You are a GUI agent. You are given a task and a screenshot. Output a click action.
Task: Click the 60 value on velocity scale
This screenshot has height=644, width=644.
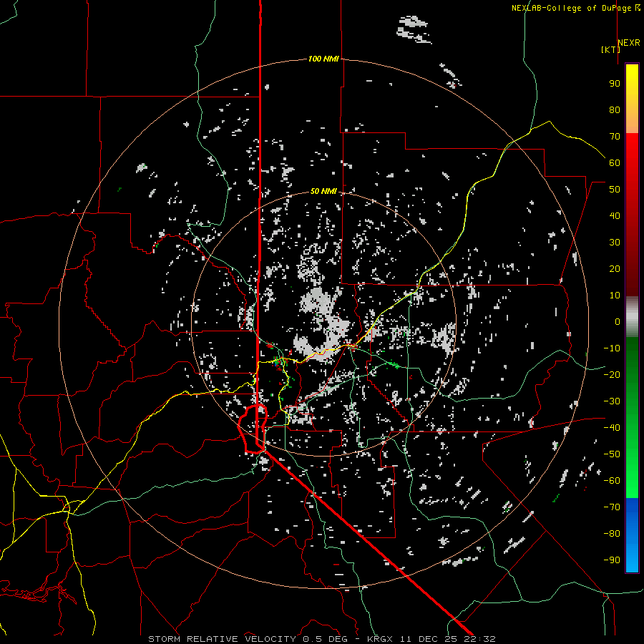(615, 162)
